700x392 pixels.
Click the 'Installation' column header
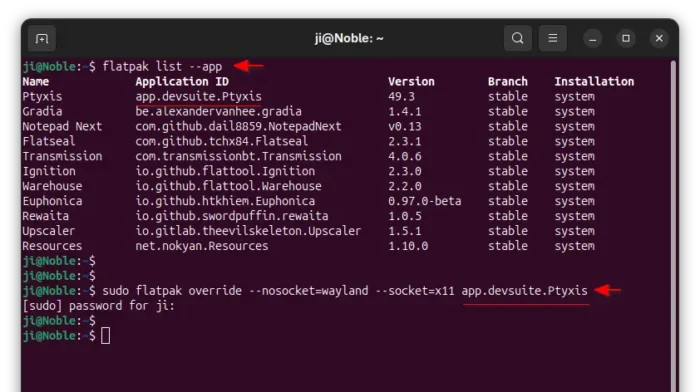[594, 82]
